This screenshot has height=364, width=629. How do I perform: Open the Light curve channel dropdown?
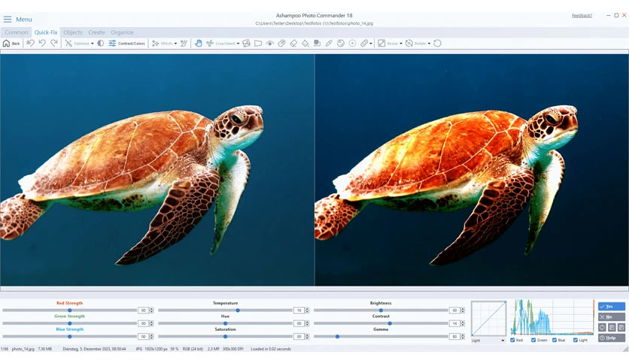pos(488,341)
